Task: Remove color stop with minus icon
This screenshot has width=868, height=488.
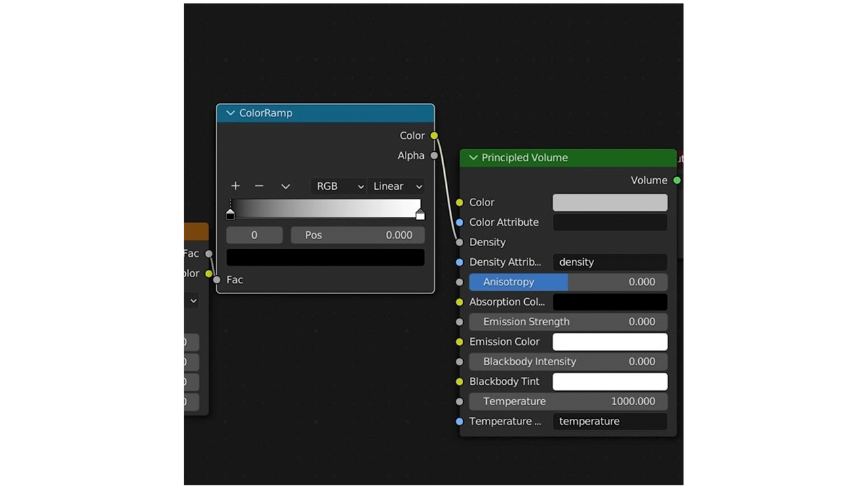Action: point(259,186)
